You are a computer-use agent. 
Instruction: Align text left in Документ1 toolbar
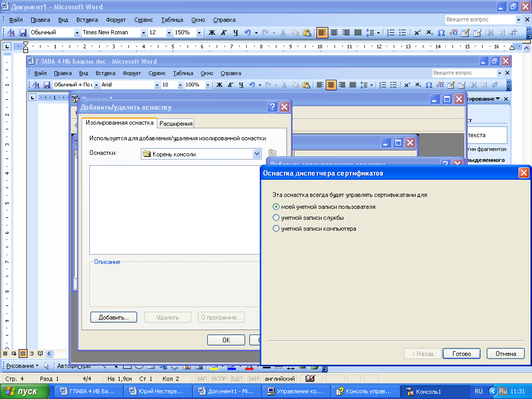coord(322,33)
